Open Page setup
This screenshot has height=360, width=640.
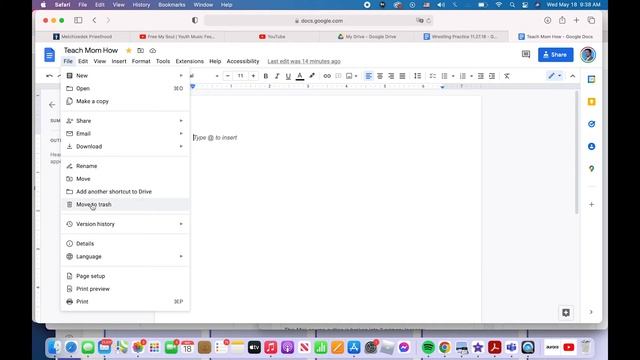tap(125, 276)
